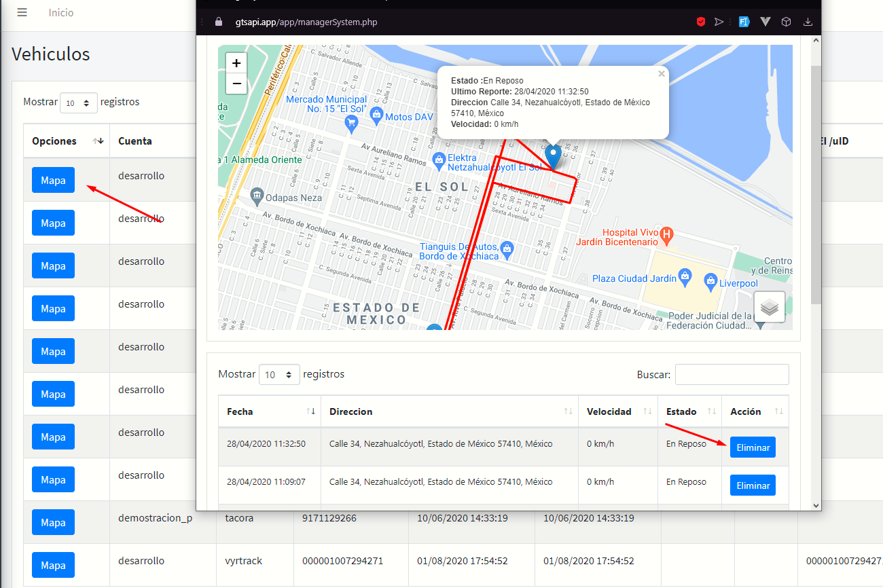Zoom in on the map
The image size is (883, 588).
click(236, 63)
